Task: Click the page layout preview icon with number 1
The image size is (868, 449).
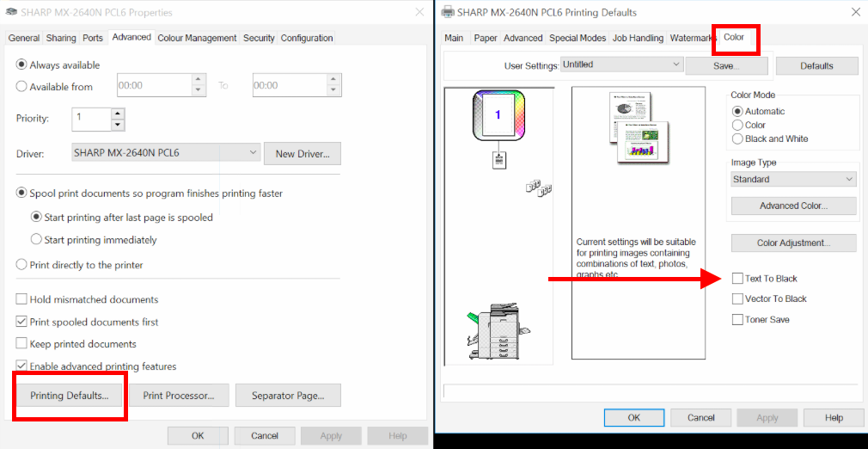Action: coord(498,115)
